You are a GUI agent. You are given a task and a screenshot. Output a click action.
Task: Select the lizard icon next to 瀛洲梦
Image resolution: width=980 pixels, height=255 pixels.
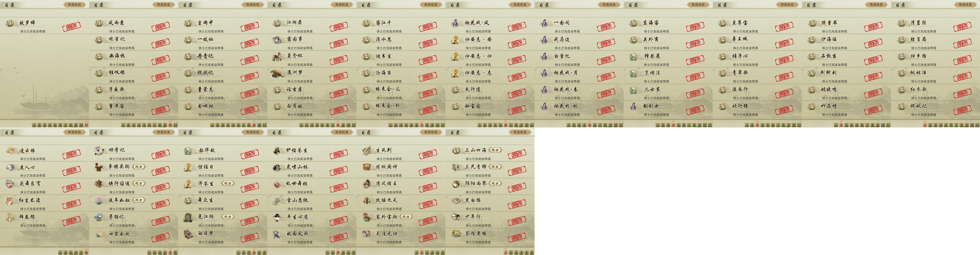278,73
